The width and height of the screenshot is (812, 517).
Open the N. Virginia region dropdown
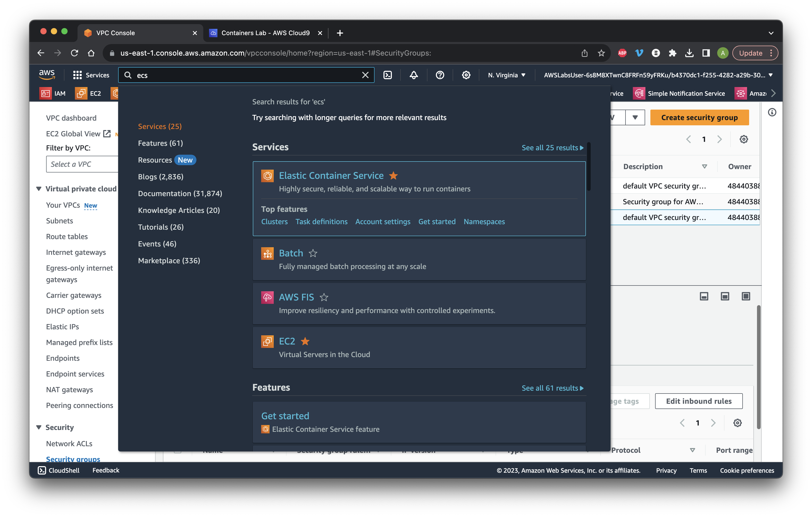(507, 75)
